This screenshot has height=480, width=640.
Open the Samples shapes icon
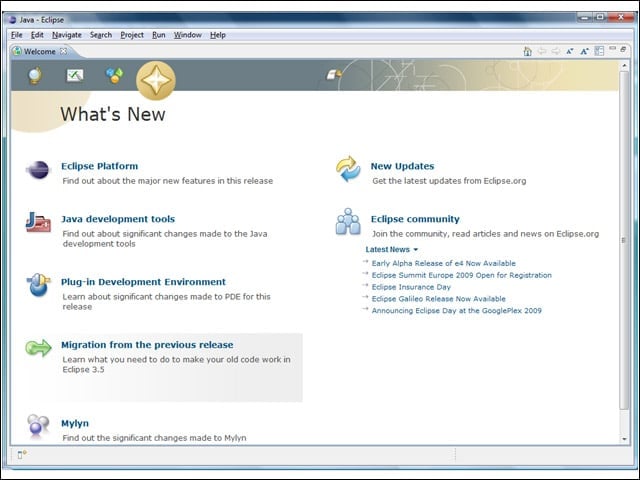coord(115,76)
